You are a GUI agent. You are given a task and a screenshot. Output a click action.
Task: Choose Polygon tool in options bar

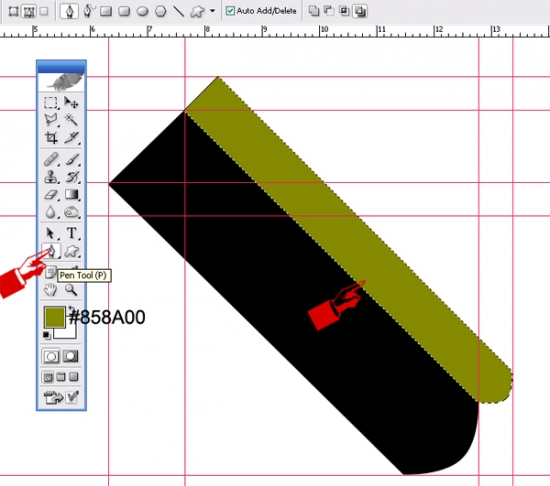[161, 12]
